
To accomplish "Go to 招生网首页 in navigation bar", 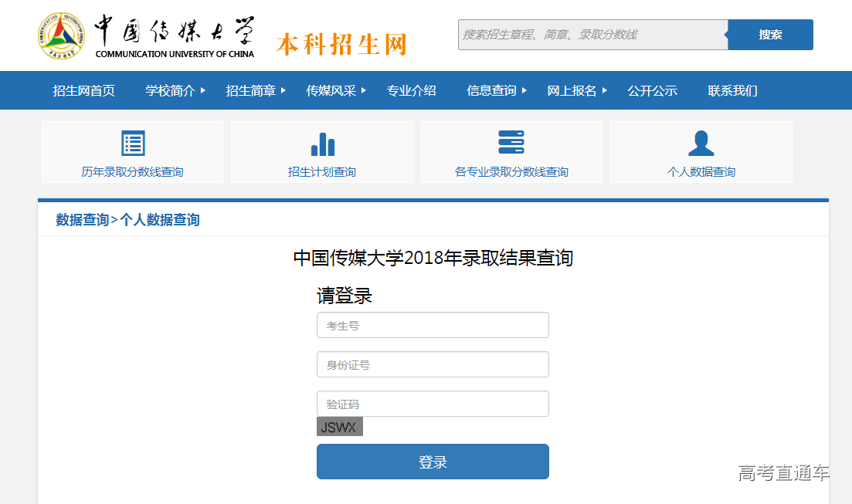I will [83, 90].
